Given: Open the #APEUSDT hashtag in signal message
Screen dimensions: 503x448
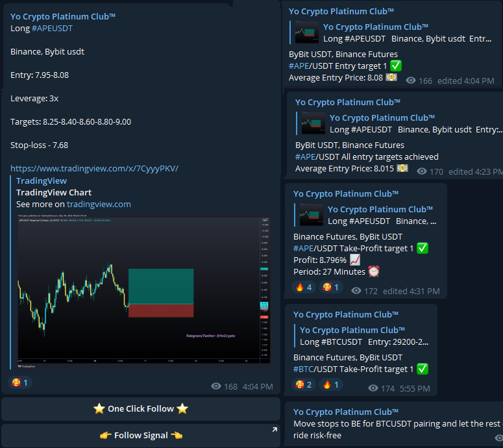Looking at the screenshot, I should click(52, 28).
